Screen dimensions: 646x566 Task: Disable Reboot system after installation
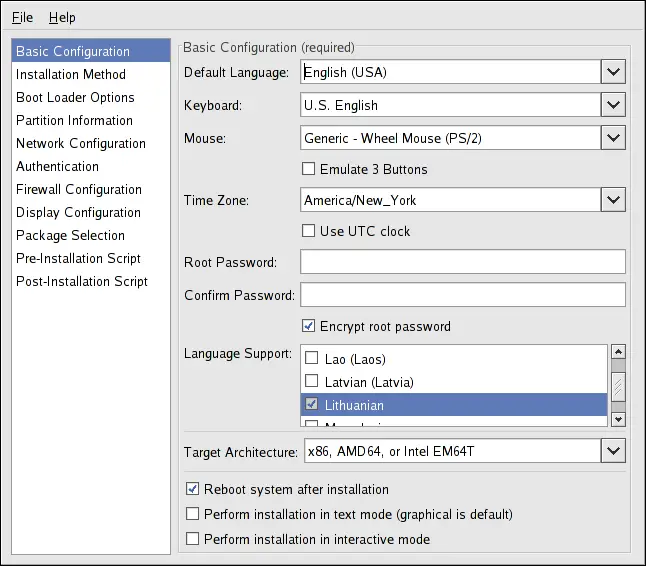point(193,490)
